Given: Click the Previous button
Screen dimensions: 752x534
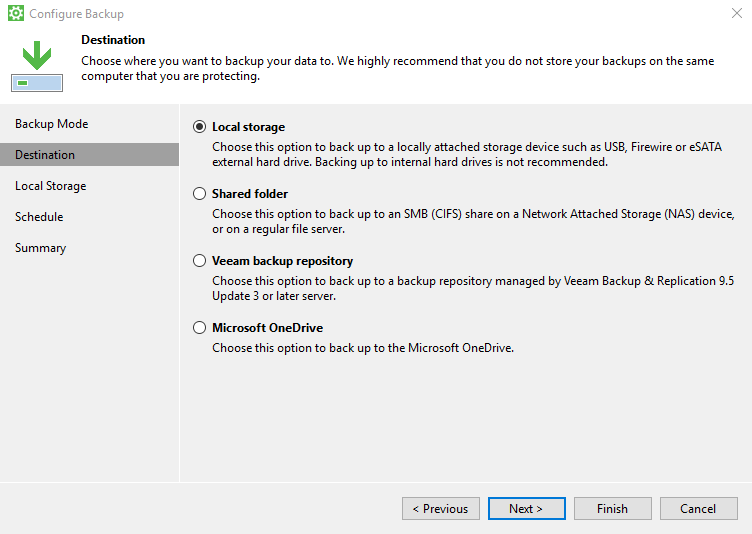Looking at the screenshot, I should point(441,509).
